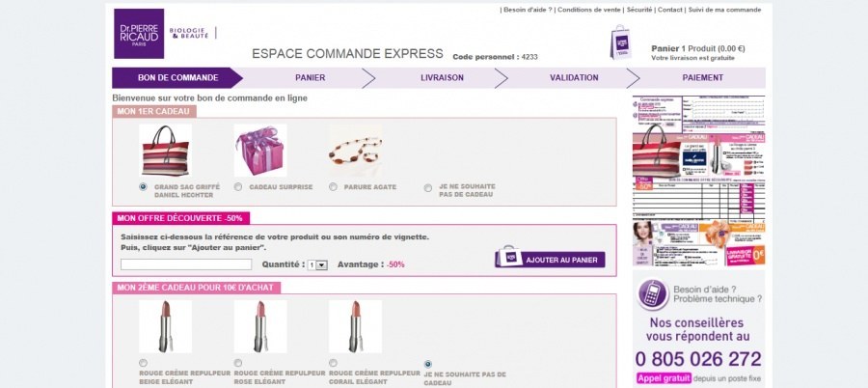Open the Conditions de vente link
This screenshot has width=868, height=388.
click(x=589, y=10)
